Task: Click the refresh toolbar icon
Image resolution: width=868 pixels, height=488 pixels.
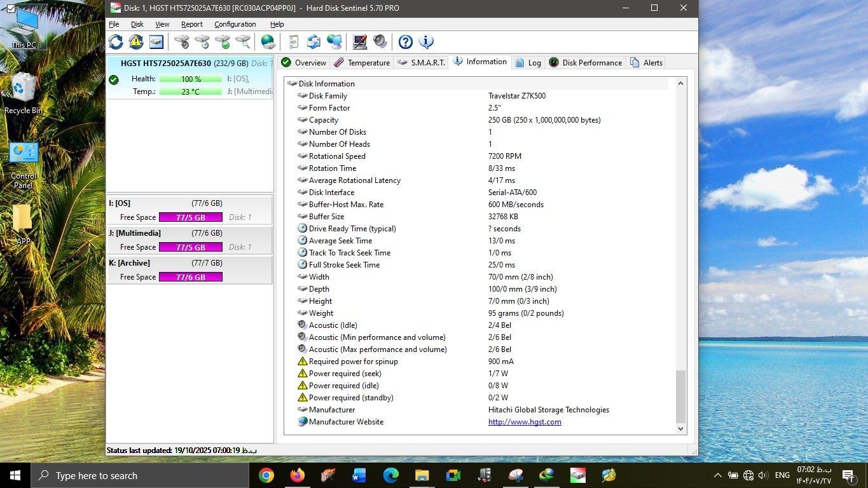Action: [116, 42]
